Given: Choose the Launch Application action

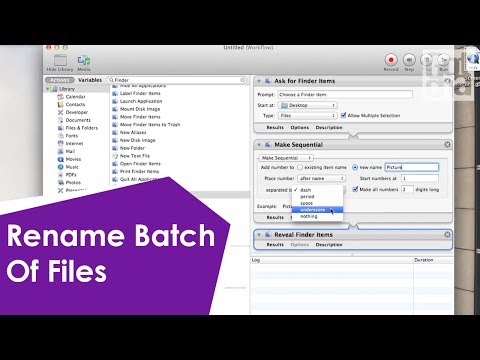Looking at the screenshot, I should click(141, 101).
